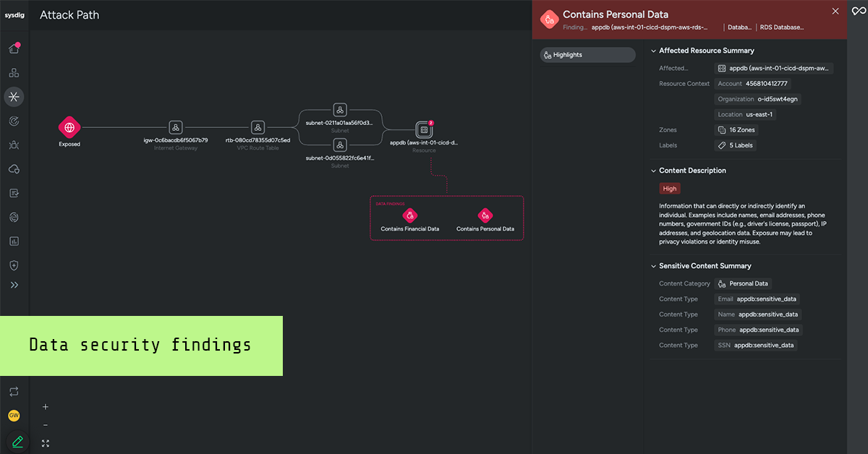The image size is (868, 454).
Task: Collapse the Content Description section
Action: point(652,170)
